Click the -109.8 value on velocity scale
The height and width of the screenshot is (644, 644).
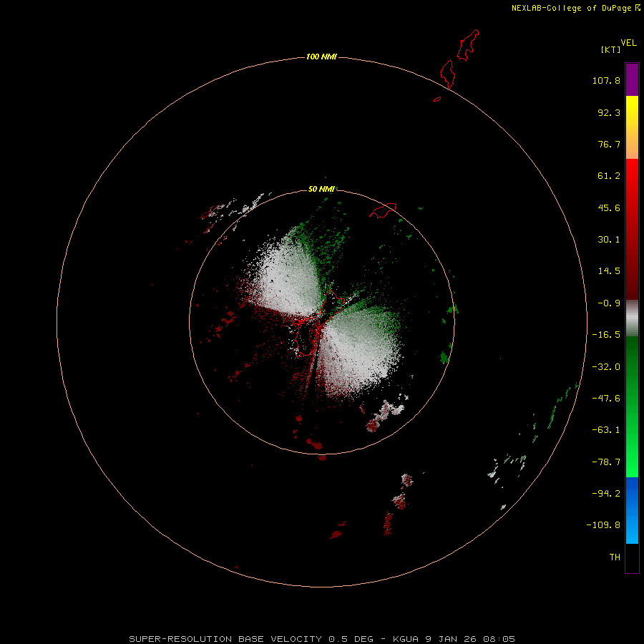coord(603,525)
